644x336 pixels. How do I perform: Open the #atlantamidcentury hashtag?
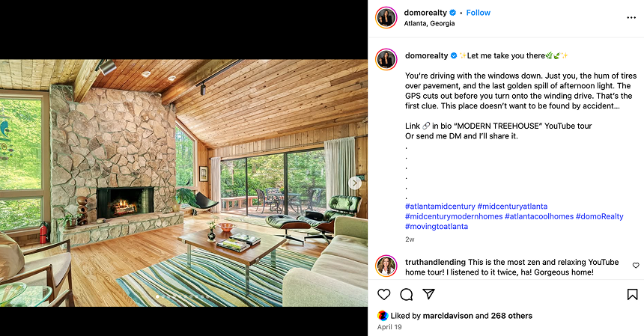(x=440, y=207)
